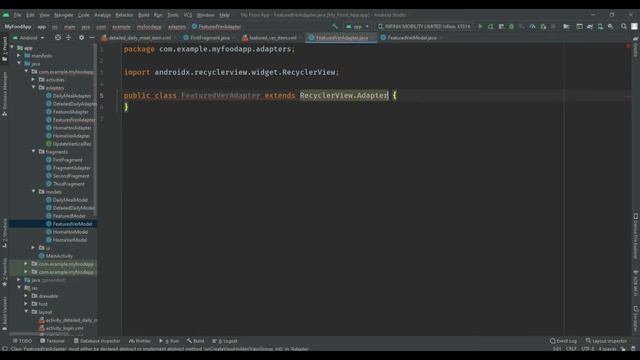Click Collapse All icon in Project panel
The height and width of the screenshot is (360, 640).
68,38
